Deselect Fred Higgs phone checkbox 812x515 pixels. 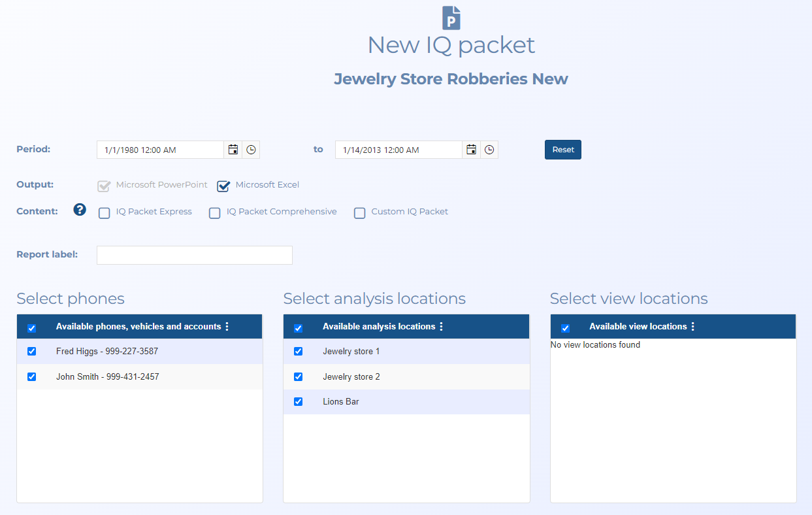click(x=32, y=352)
